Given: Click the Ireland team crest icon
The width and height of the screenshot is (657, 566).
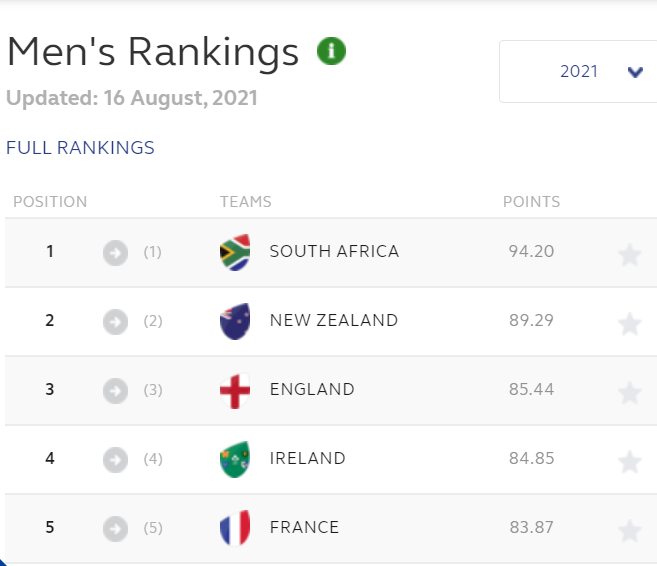Looking at the screenshot, I should pos(235,459).
